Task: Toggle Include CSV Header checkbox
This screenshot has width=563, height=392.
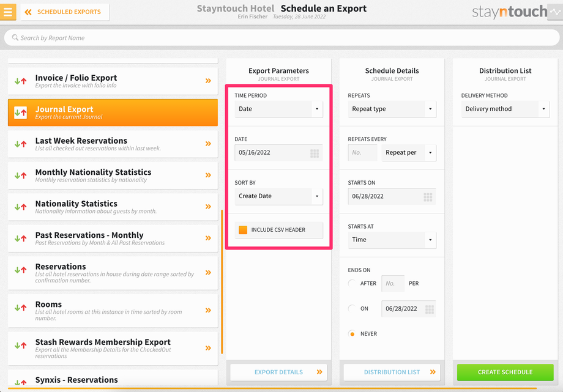Action: pyautogui.click(x=243, y=230)
